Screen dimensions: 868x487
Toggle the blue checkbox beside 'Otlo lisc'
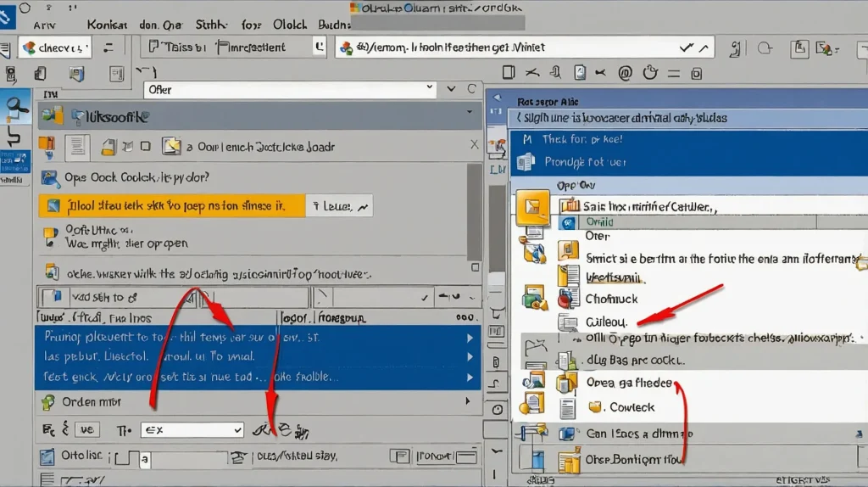tap(47, 457)
